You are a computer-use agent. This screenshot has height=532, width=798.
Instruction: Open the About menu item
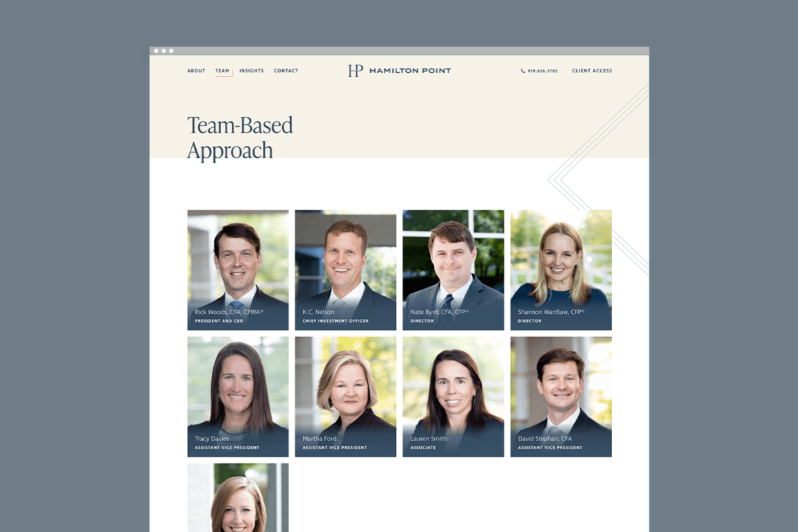point(196,70)
